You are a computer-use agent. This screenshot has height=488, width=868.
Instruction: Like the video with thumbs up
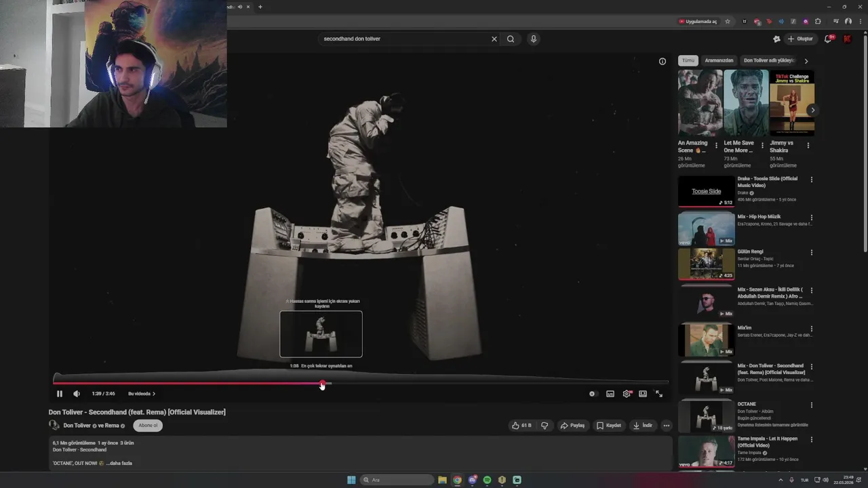pos(521,426)
